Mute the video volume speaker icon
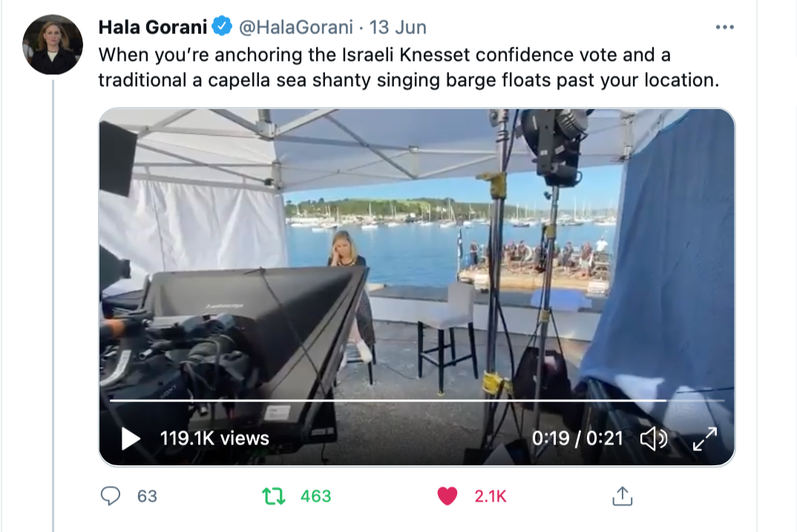 point(654,439)
